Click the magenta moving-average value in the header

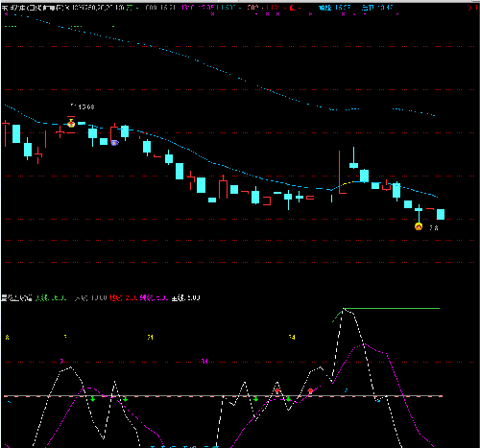click(198, 8)
